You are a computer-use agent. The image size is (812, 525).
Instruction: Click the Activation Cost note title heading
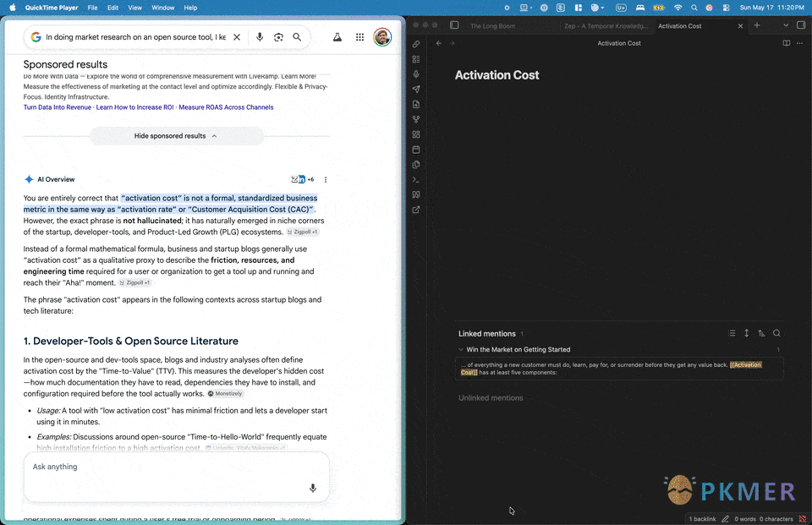click(497, 75)
